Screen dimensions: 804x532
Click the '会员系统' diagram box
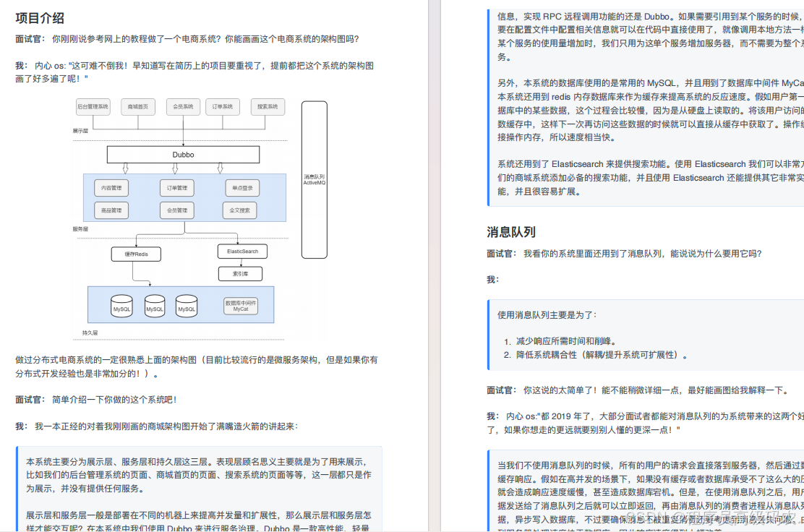coord(183,106)
